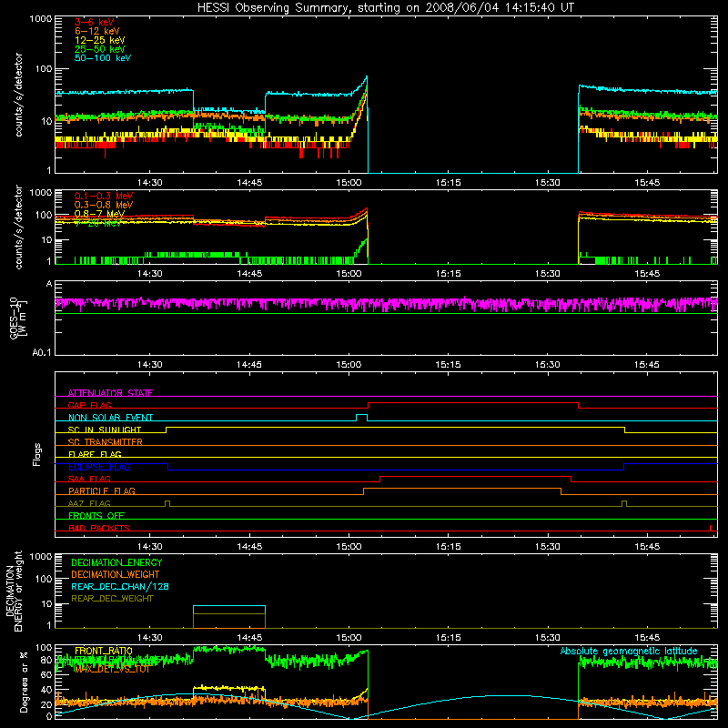Select the green 25-50 keV legend label
Image resolution: width=728 pixels, height=728 pixels.
(100, 49)
